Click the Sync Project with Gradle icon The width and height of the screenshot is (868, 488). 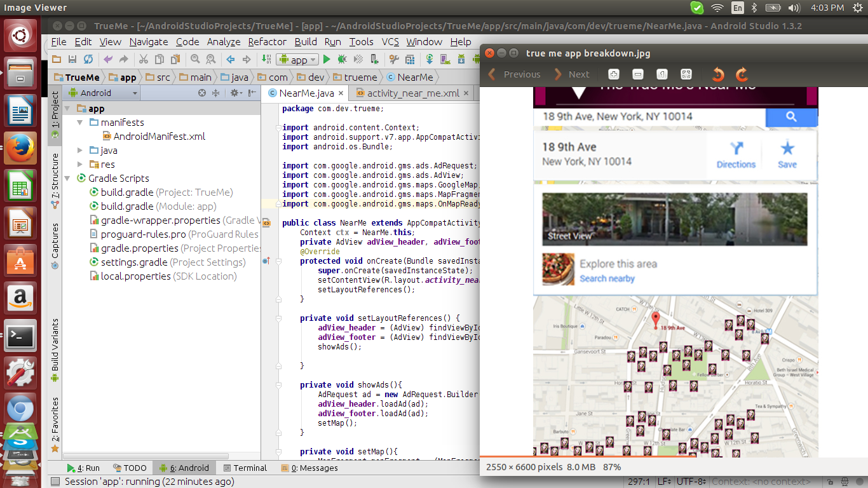(430, 59)
